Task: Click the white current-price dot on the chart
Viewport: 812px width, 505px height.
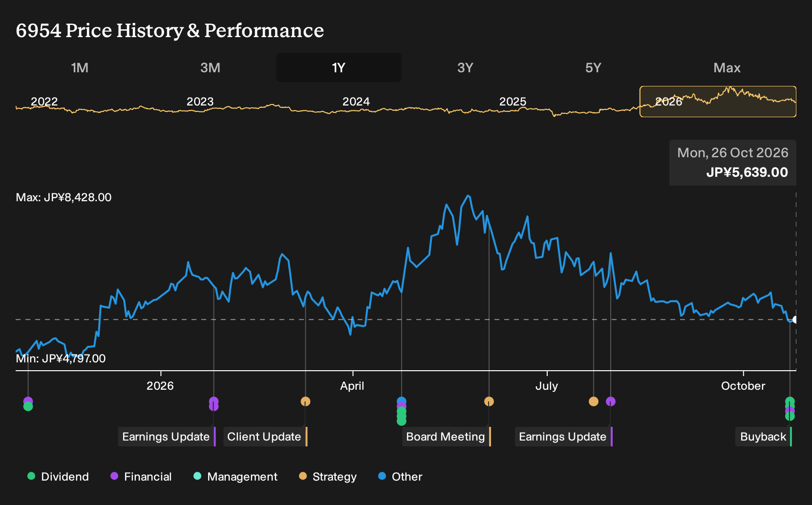Action: click(795, 319)
